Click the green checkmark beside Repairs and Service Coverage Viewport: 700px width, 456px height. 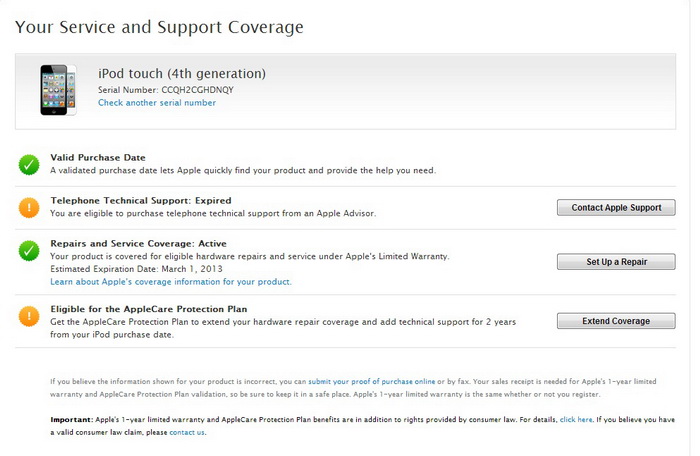(29, 250)
